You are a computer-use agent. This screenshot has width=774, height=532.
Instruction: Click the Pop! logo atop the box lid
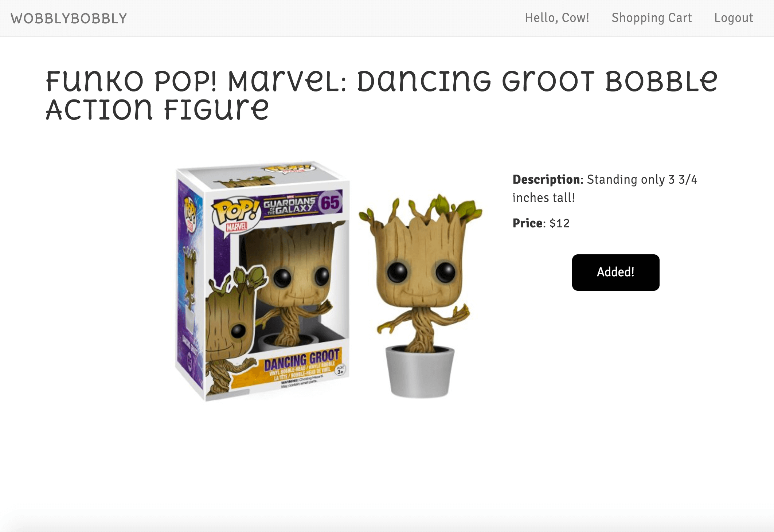(x=288, y=168)
